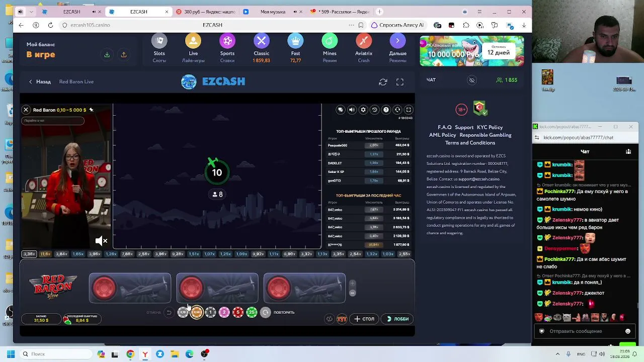Remove a bet panel with the minus button
This screenshot has width=644, height=362.
click(x=352, y=293)
